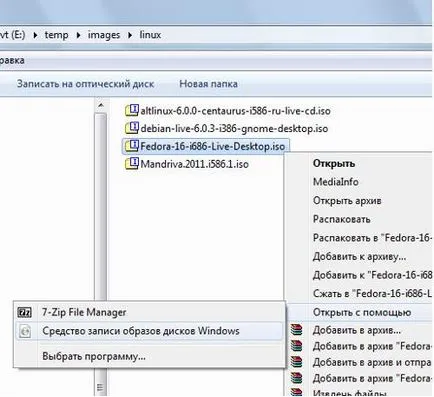Choose 'Добавить в архив...' WinRAR entry
The image size is (434, 397).
point(357,330)
